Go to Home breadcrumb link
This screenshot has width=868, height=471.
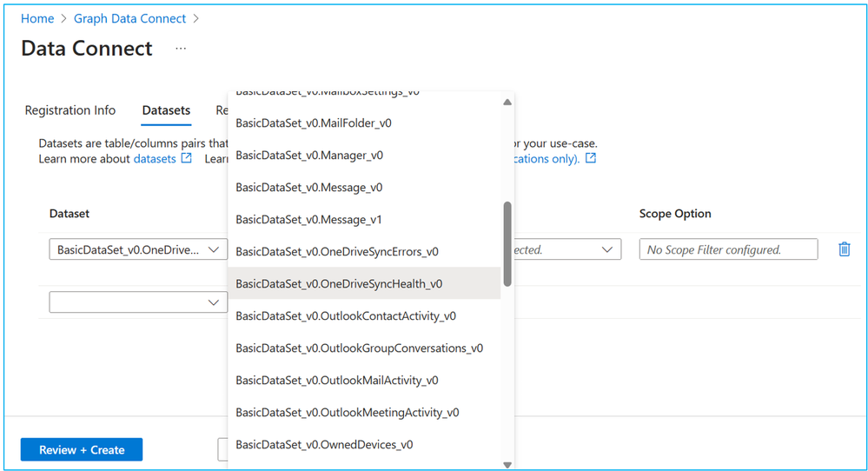pos(37,18)
